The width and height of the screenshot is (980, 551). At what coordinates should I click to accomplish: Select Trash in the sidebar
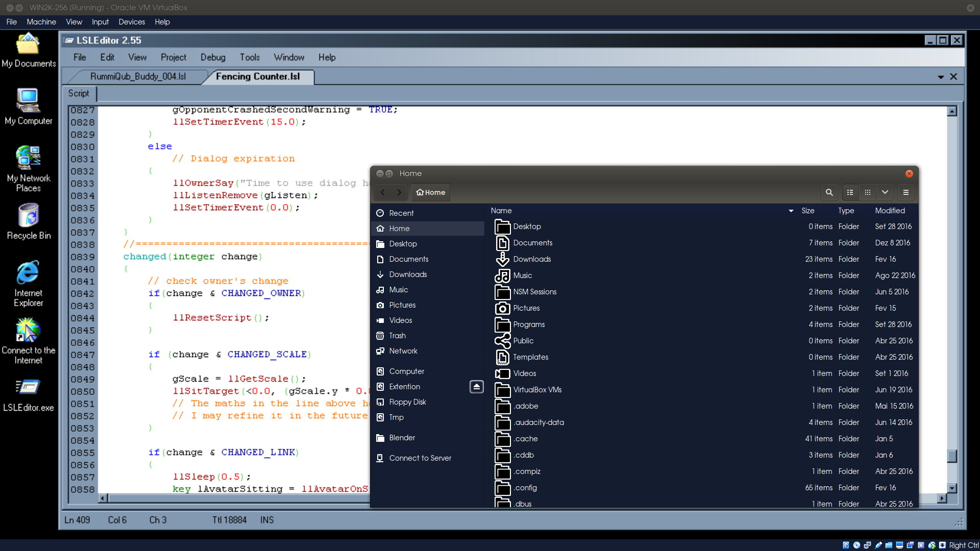428,336
